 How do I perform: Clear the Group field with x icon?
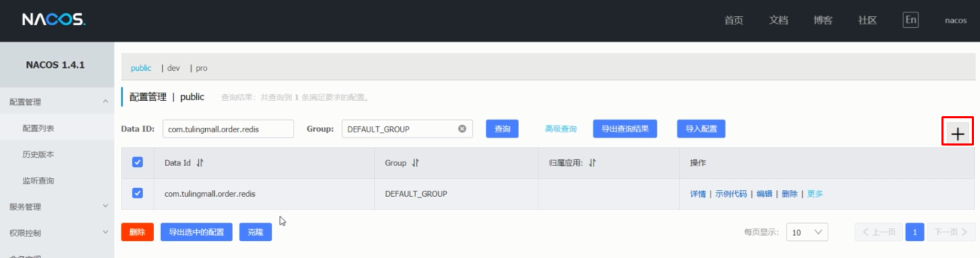[x=462, y=128]
